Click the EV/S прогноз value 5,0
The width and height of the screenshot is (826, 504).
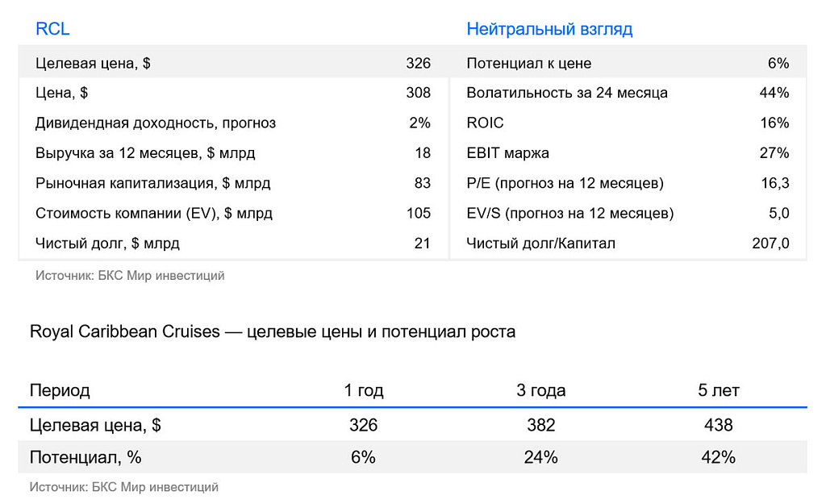pyautogui.click(x=778, y=213)
